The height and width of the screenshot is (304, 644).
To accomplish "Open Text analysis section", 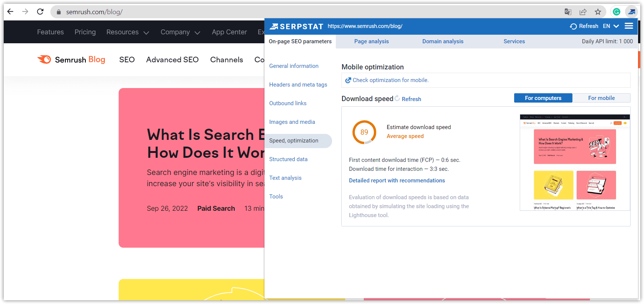I will 285,178.
